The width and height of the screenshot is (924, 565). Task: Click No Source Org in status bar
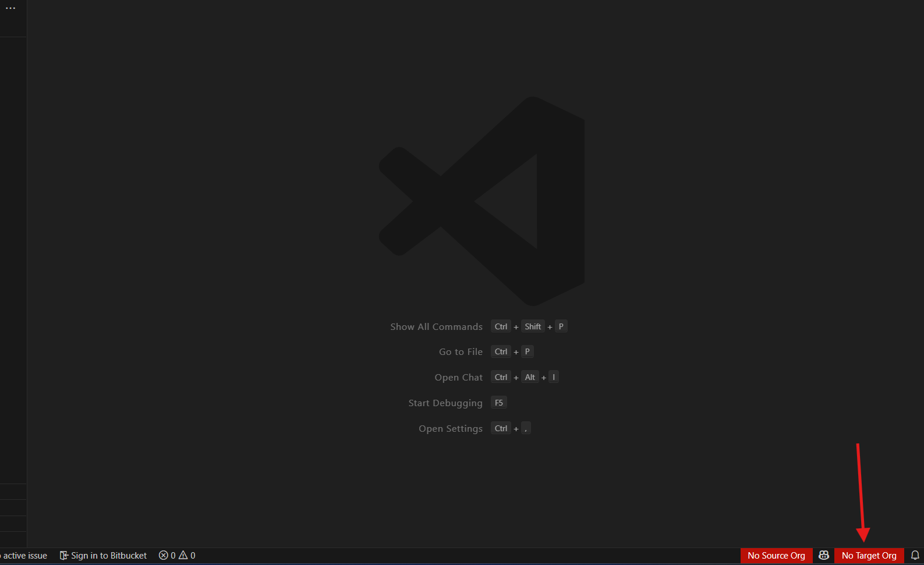point(776,556)
